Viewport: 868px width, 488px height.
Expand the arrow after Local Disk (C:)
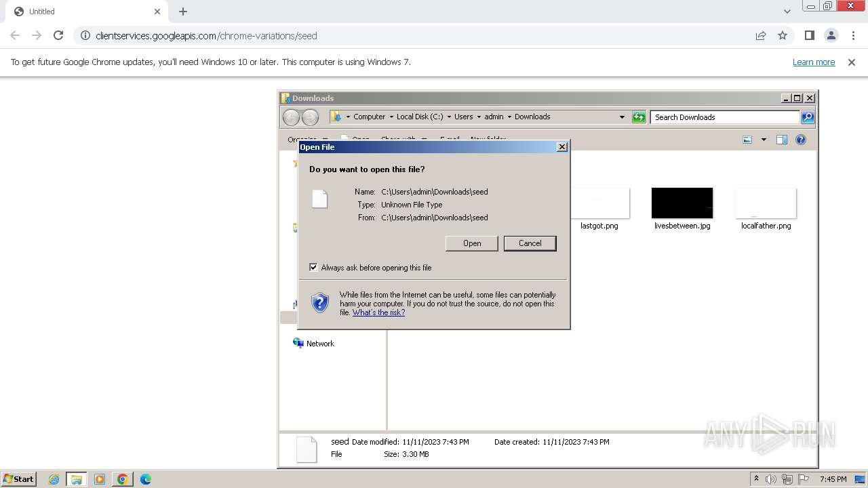pos(449,117)
